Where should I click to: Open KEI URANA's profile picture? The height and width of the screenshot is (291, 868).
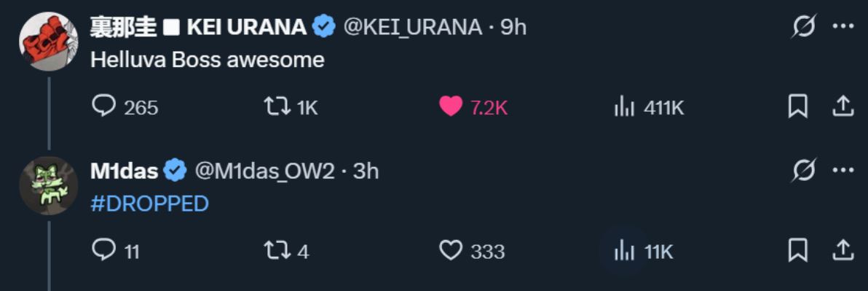pos(44,41)
